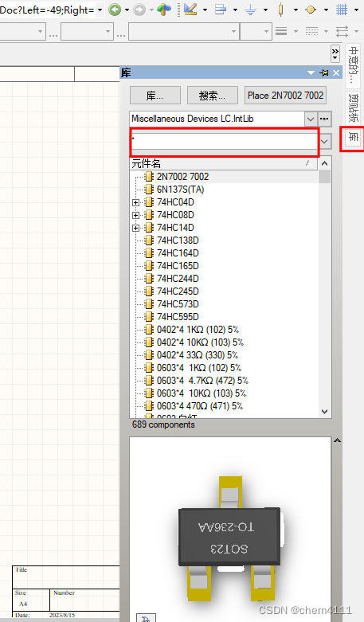This screenshot has width=364, height=622.
Task: Click the green Back navigation arrow
Action: (115, 10)
